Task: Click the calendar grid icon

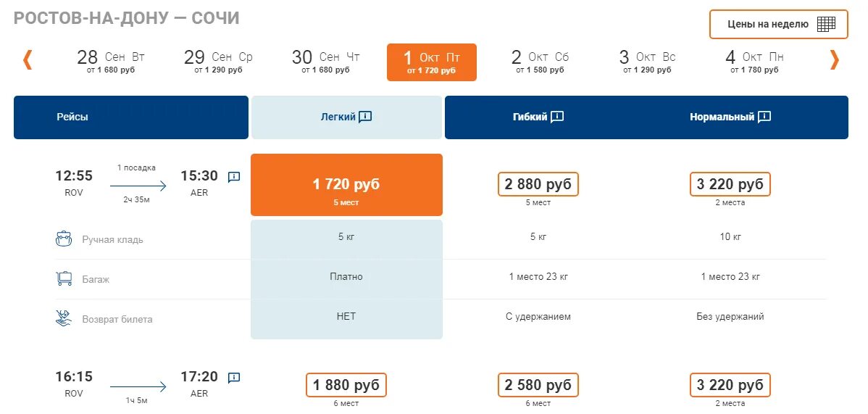Action: tap(826, 24)
